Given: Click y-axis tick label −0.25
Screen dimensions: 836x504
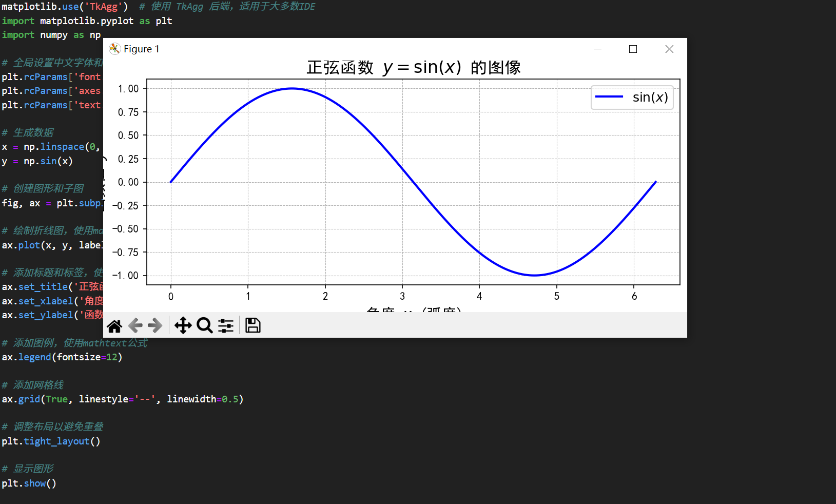Looking at the screenshot, I should 126,206.
